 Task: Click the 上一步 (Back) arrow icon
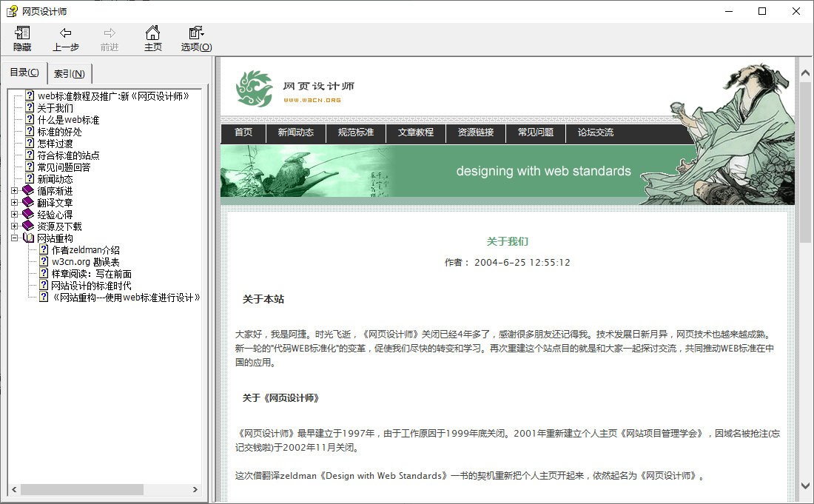click(65, 33)
